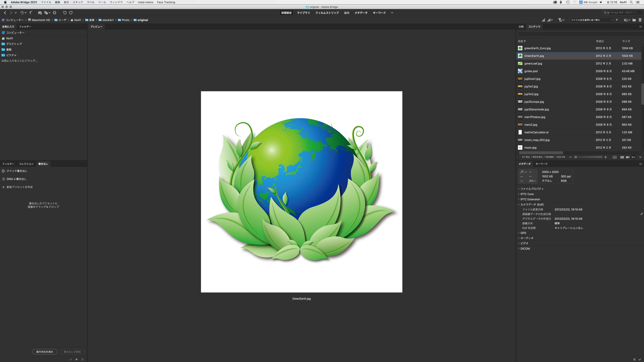Open in Camera Raw aperture icon

click(54, 13)
